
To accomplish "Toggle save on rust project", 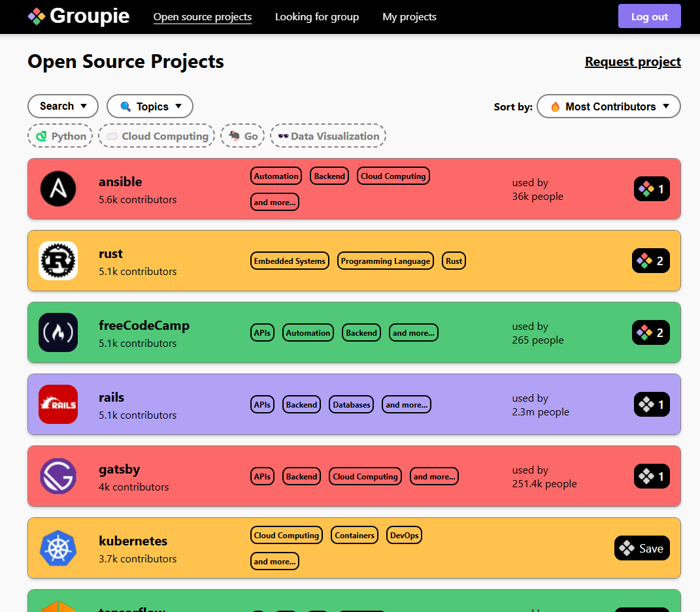I will pos(651,261).
